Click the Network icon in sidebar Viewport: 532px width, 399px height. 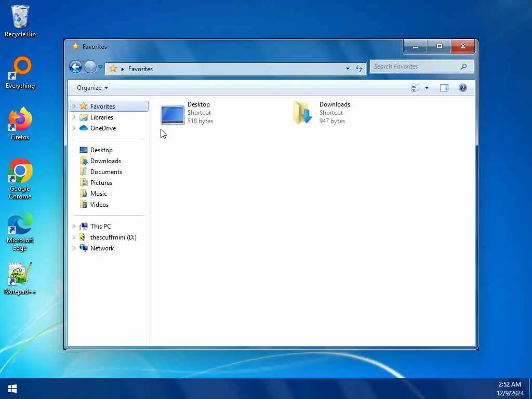coord(84,248)
